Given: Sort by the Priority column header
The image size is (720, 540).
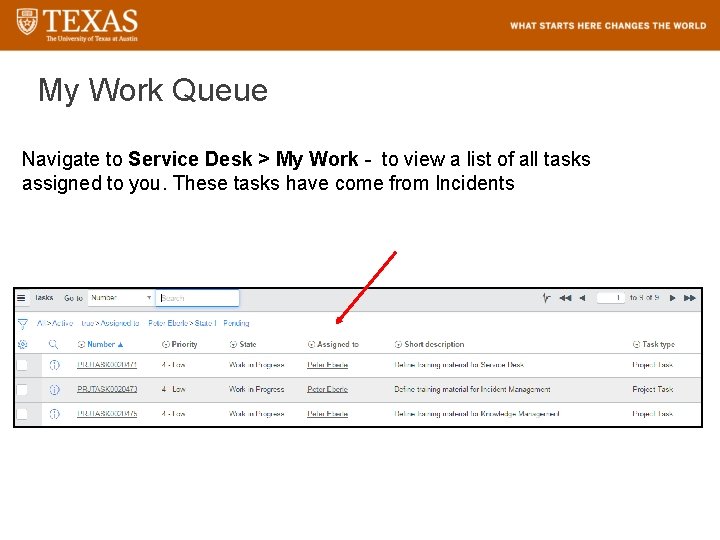Looking at the screenshot, I should tap(185, 344).
